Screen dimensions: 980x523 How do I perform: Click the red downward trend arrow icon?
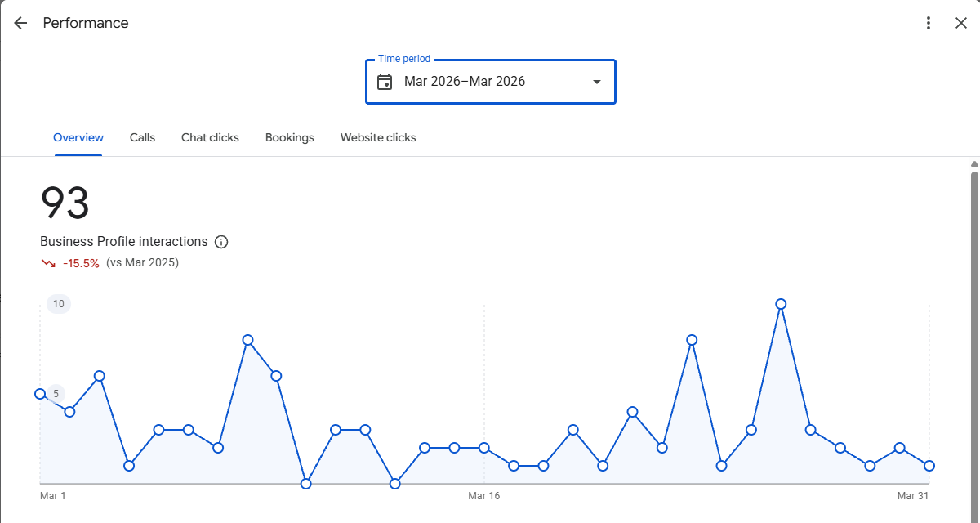pos(48,263)
